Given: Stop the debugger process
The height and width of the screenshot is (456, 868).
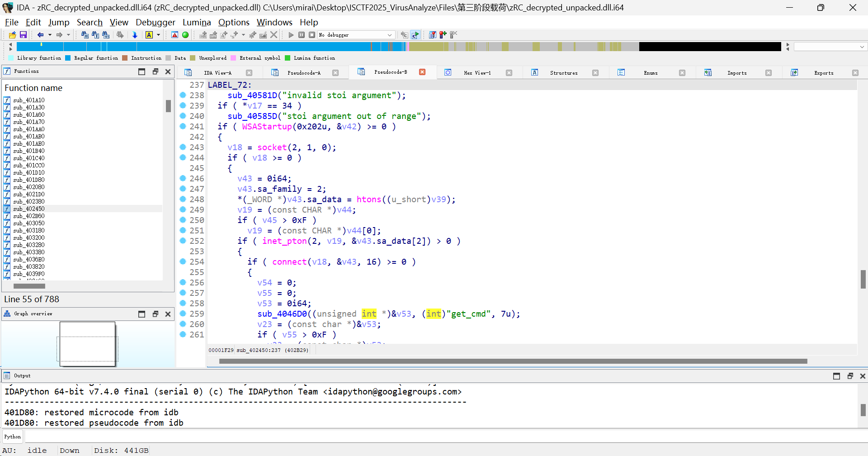Looking at the screenshot, I should (312, 35).
